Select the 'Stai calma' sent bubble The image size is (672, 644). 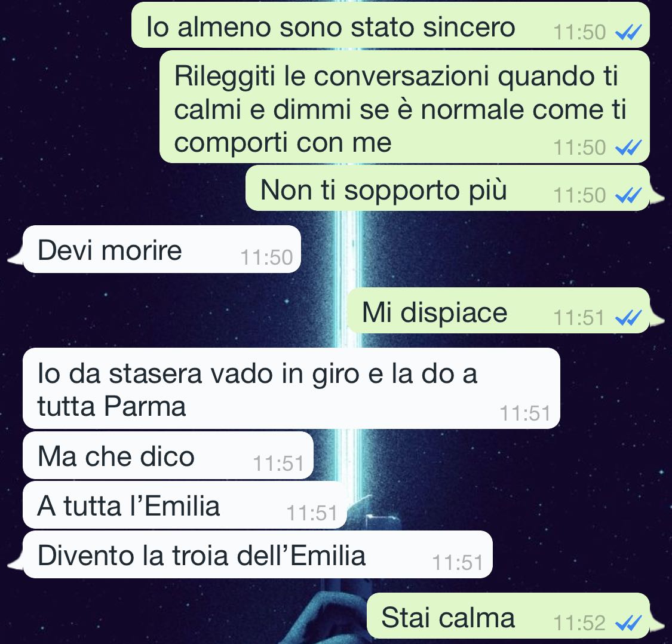(x=508, y=616)
